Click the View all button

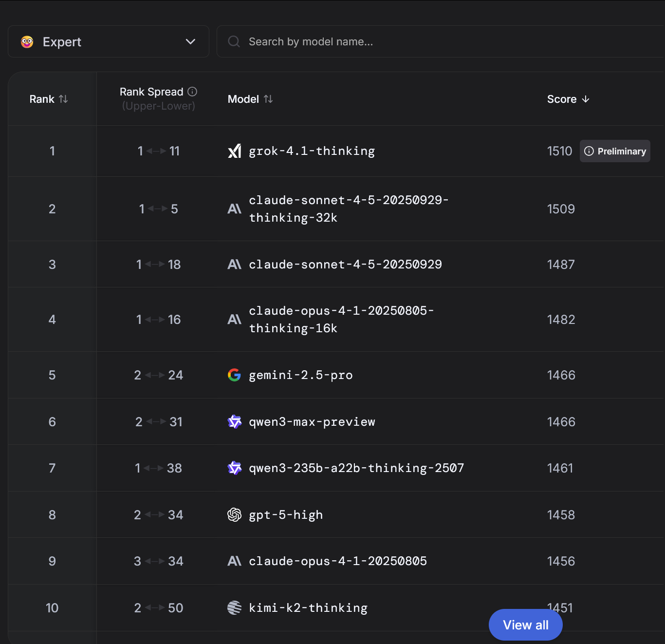click(x=525, y=625)
